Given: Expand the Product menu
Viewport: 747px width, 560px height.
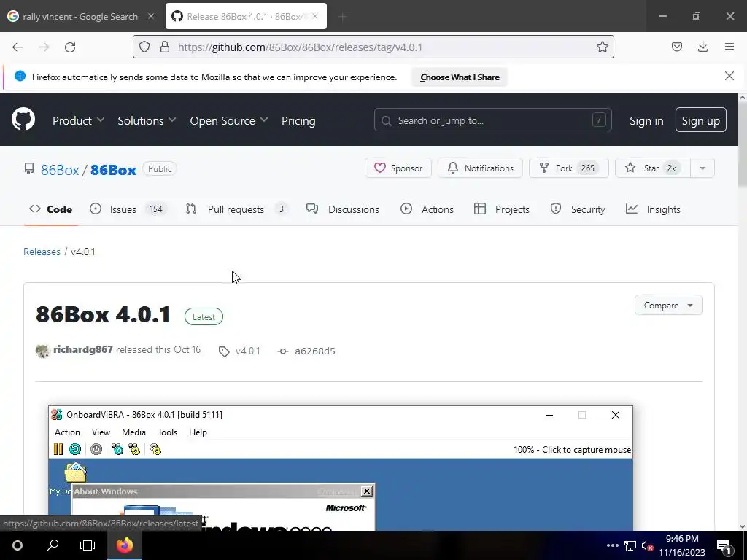Looking at the screenshot, I should tap(78, 120).
